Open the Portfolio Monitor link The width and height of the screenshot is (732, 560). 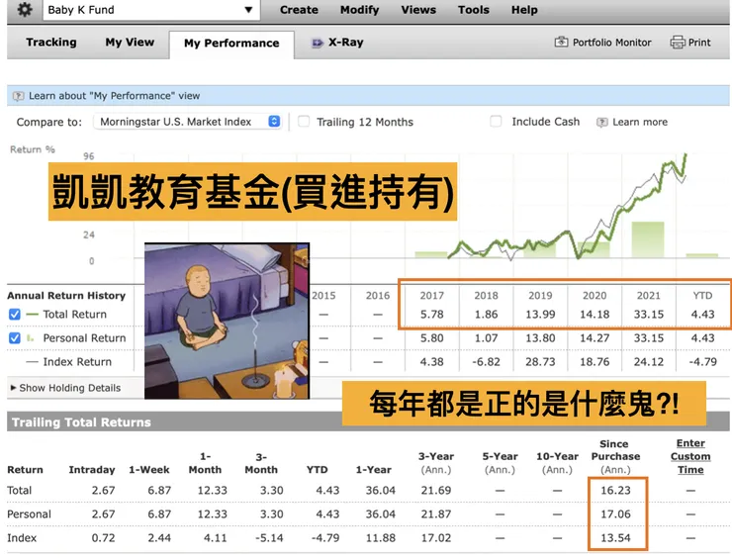click(x=611, y=43)
